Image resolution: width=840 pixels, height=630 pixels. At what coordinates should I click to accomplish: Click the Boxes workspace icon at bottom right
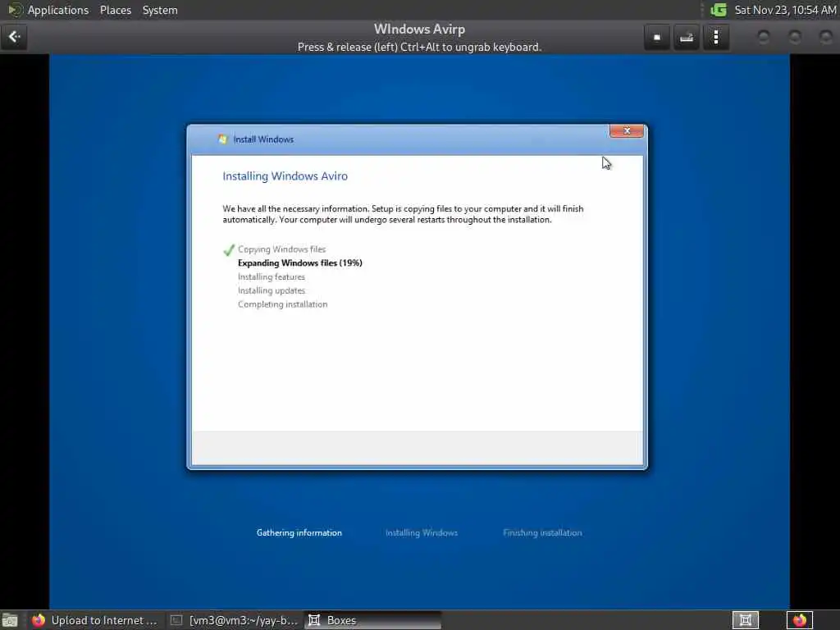coord(745,620)
